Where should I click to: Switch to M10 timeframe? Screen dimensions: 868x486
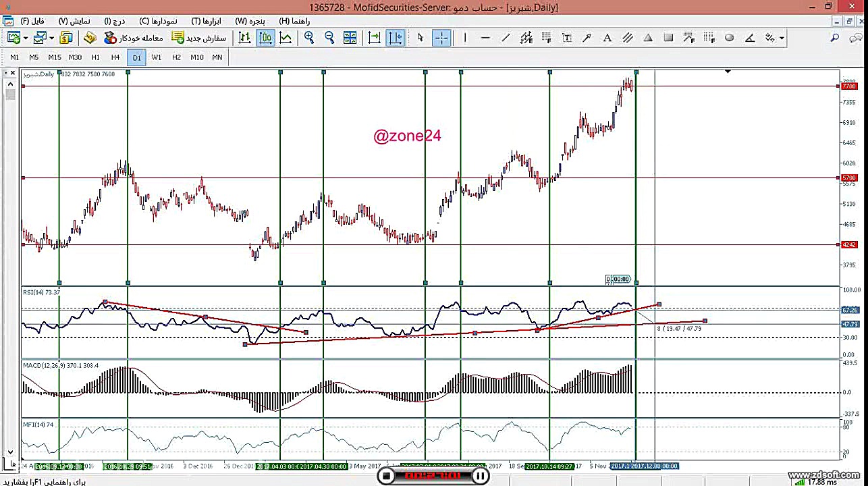[x=196, y=57]
